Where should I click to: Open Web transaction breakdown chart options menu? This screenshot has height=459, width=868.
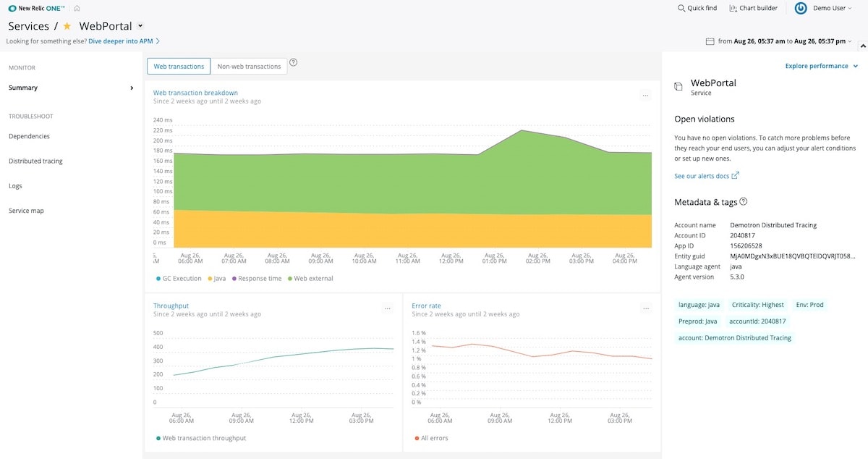[645, 95]
